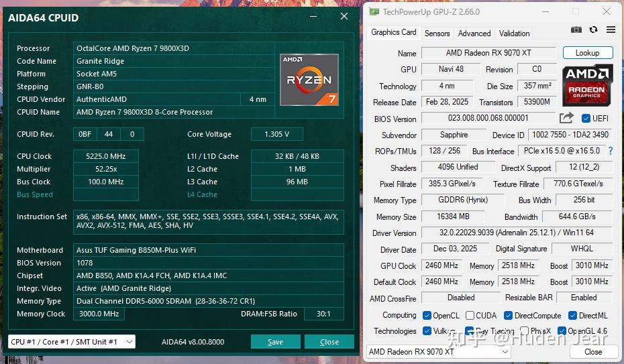This screenshot has height=364, width=624.
Task: Click the Multiplier value 52.25x
Action: point(106,169)
